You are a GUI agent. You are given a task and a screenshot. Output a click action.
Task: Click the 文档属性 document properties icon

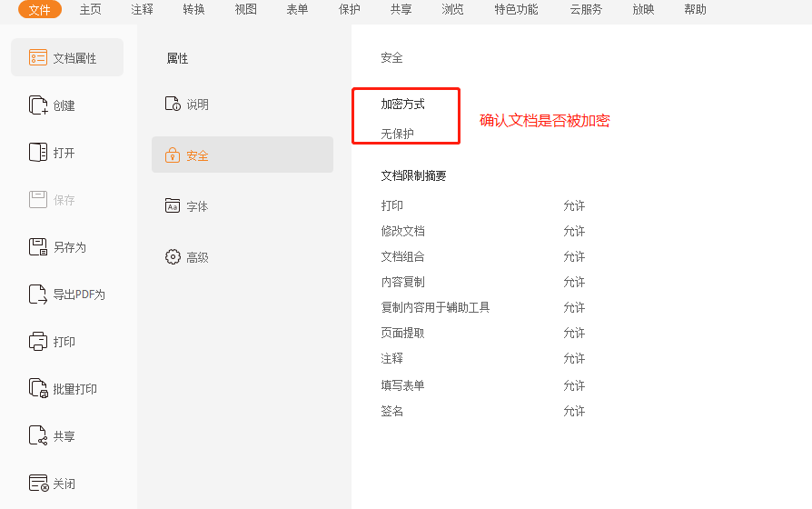coord(37,58)
